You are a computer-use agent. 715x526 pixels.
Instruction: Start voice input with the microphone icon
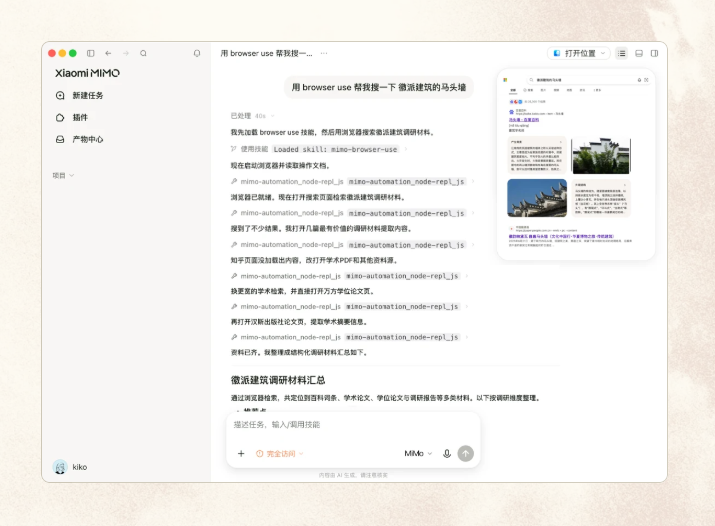[x=447, y=454]
